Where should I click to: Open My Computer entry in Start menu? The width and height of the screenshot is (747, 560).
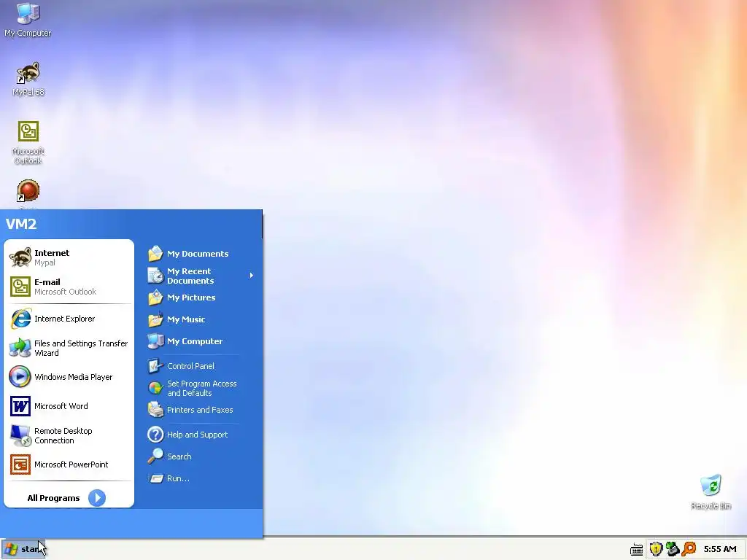click(x=195, y=341)
